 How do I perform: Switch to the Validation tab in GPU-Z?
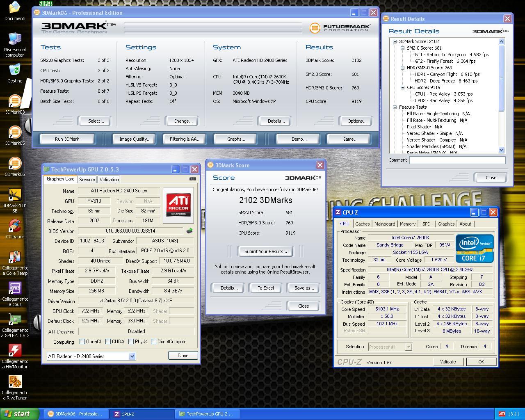(109, 180)
